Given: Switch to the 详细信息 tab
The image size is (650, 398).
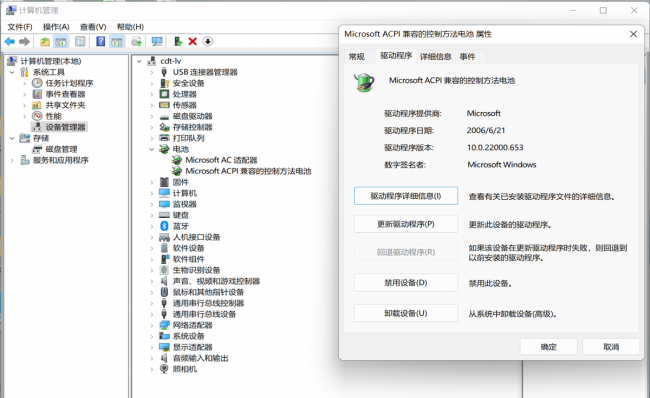Looking at the screenshot, I should [436, 56].
